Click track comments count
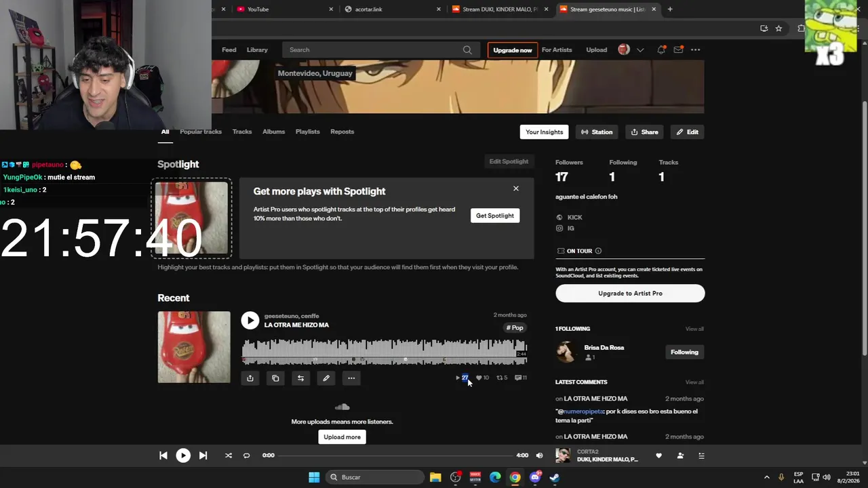The height and width of the screenshot is (488, 868). pos(521,378)
